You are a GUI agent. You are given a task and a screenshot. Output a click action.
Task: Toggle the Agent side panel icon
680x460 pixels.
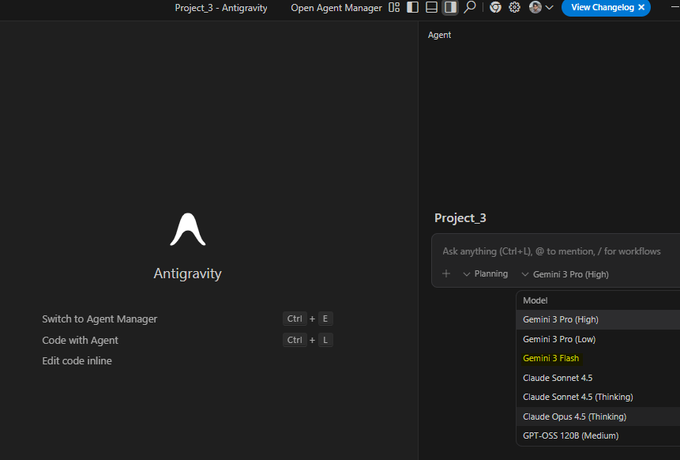450,7
